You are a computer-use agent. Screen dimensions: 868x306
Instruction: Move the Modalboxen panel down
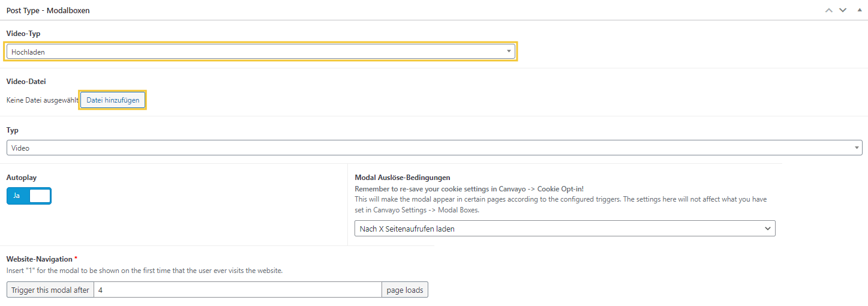pos(842,10)
